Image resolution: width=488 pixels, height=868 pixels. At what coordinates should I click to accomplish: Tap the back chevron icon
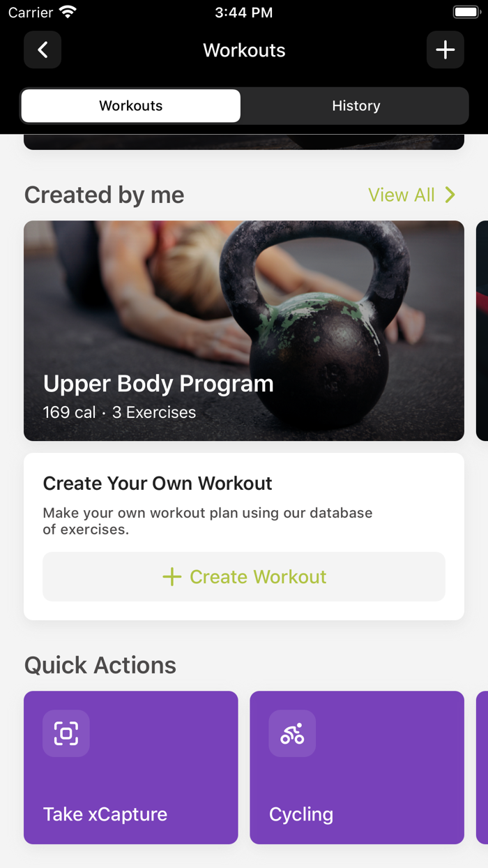pos(42,50)
